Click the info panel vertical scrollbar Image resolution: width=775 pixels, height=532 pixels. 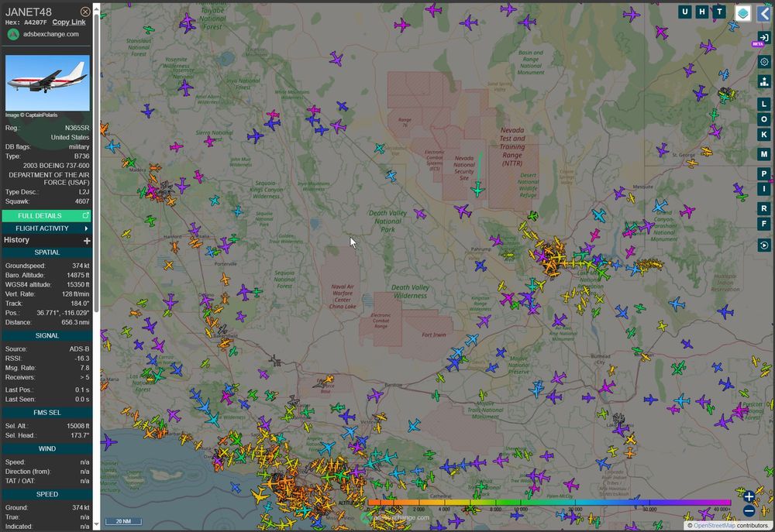tap(96, 163)
